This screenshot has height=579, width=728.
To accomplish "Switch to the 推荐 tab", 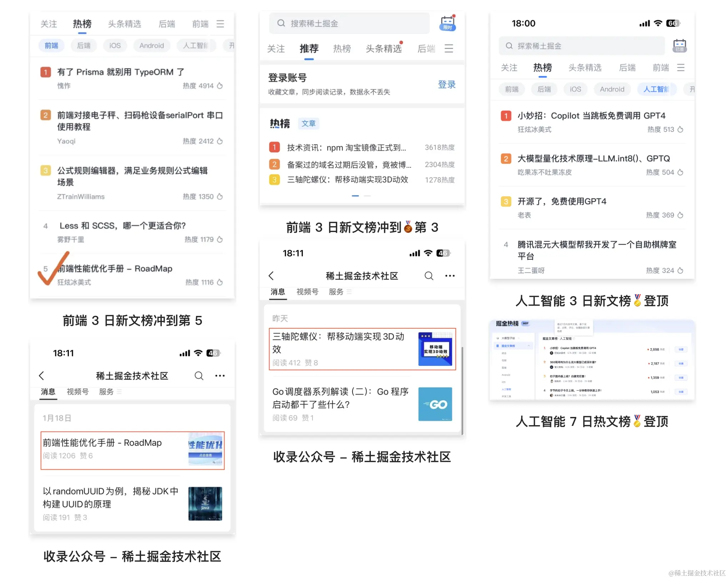I will [309, 49].
